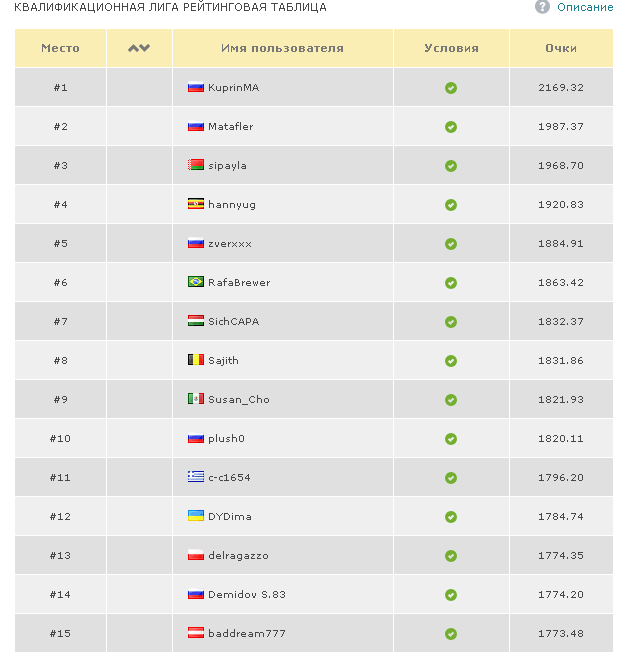Click hannyug's country flag icon
Screen dimensions: 629x652
[196, 204]
